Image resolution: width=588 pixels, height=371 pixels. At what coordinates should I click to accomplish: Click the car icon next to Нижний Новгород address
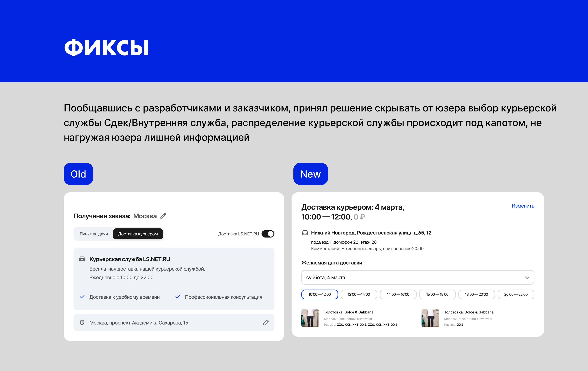coord(305,233)
